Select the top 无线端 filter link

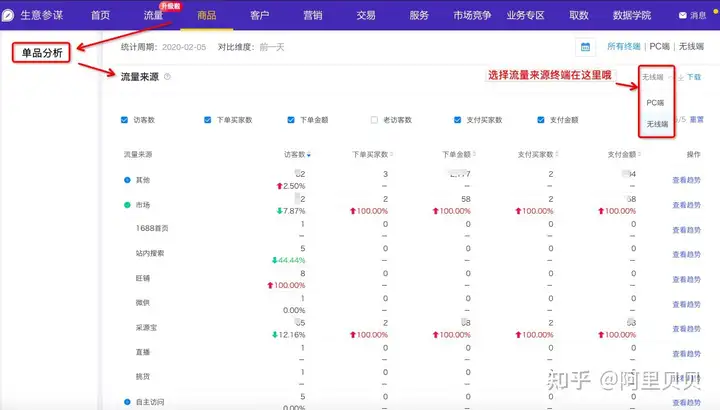point(691,46)
